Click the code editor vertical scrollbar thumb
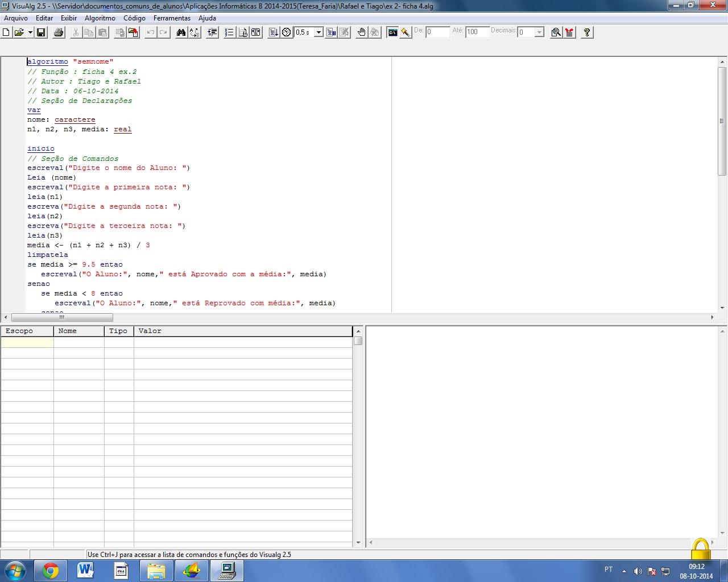 (x=722, y=121)
